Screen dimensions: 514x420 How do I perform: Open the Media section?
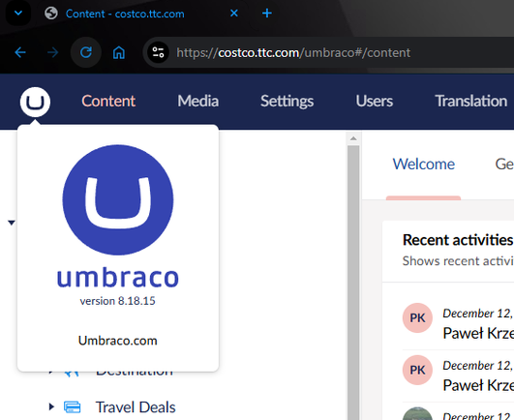point(198,101)
